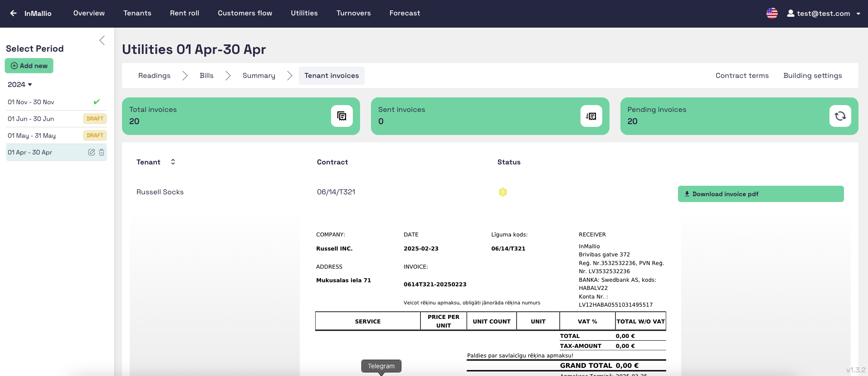Click the green checkmark for 01 Nov - 30 Nov
This screenshot has height=376, width=868.
click(x=97, y=102)
